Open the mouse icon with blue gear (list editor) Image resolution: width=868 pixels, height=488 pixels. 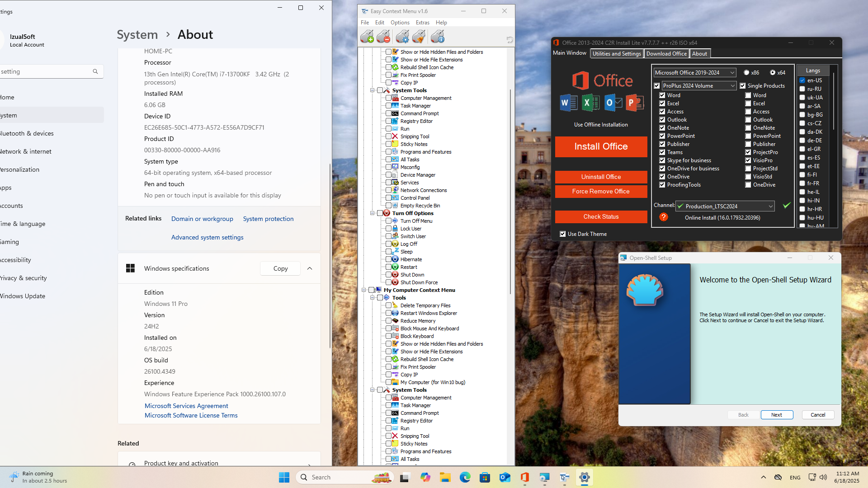coord(402,37)
